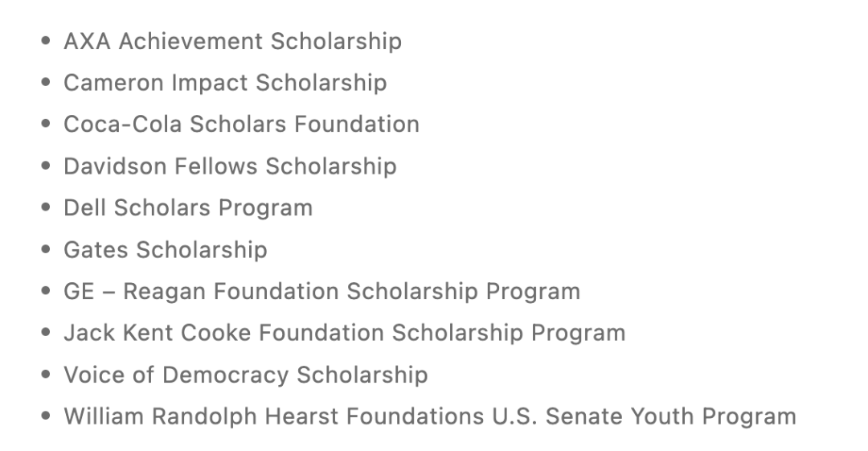Select Jack Kent Cooke Foundation Scholarship Program
The image size is (868, 451).
(x=344, y=333)
